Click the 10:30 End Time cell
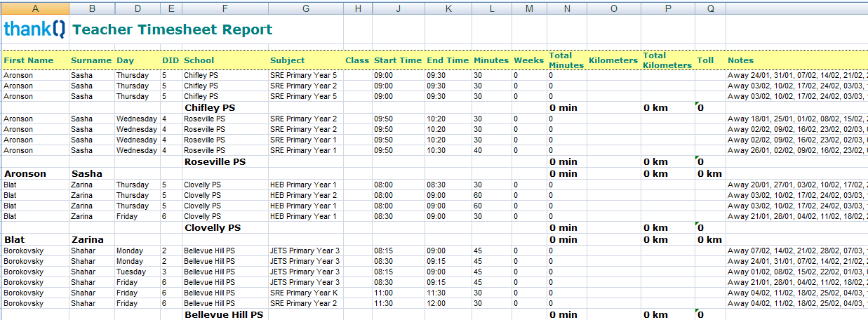The height and width of the screenshot is (320, 868). pyautogui.click(x=437, y=150)
